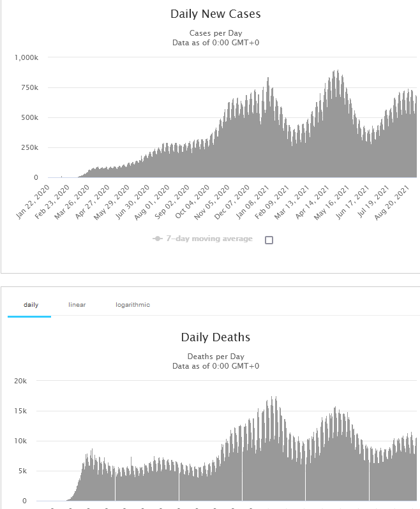This screenshot has height=509, width=420.
Task: Toggle the 7-day moving average checkbox
Action: [269, 240]
